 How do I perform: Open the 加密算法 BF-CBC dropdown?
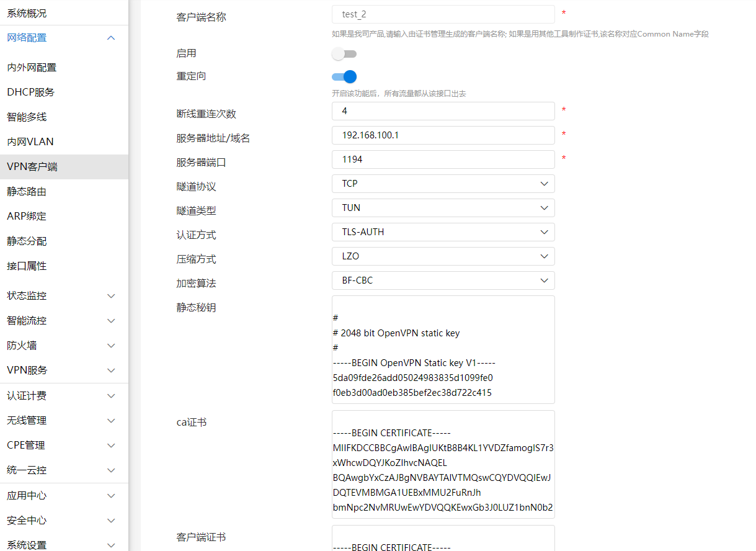[443, 280]
